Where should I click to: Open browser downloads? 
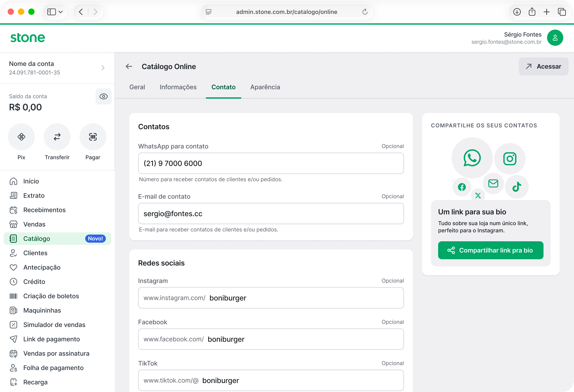[517, 12]
